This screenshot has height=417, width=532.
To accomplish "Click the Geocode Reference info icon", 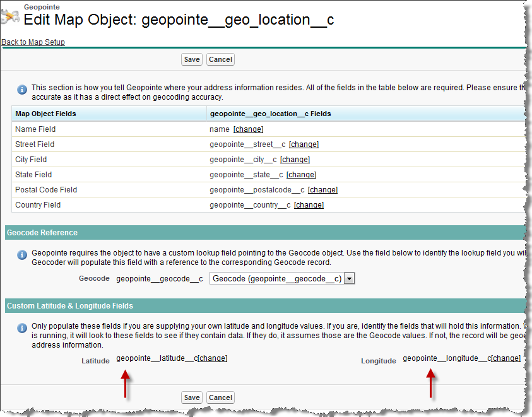I will (x=22, y=255).
